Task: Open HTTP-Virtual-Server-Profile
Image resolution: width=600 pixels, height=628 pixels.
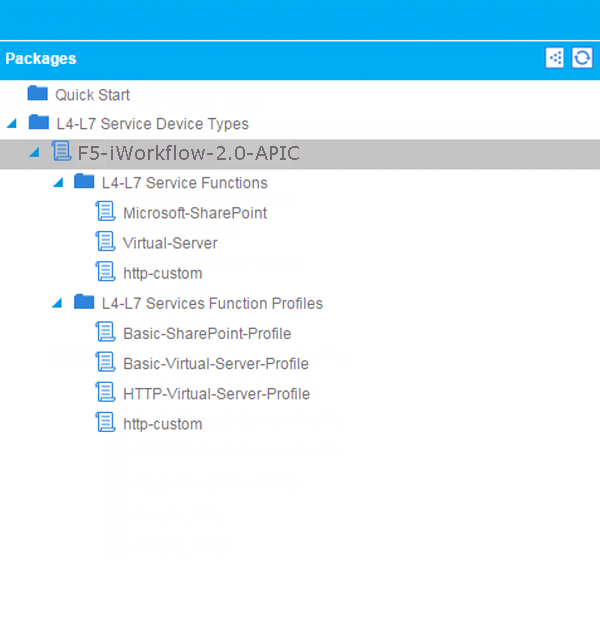Action: tap(216, 393)
